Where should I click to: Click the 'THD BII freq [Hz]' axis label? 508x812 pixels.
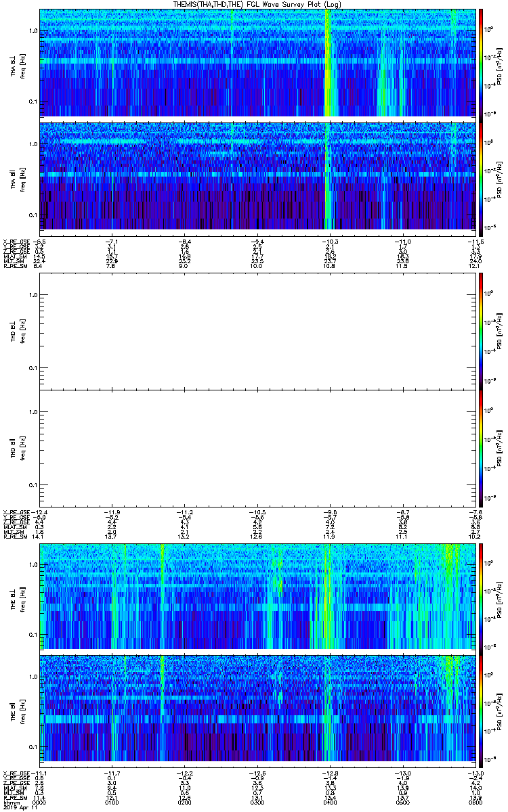point(18,448)
